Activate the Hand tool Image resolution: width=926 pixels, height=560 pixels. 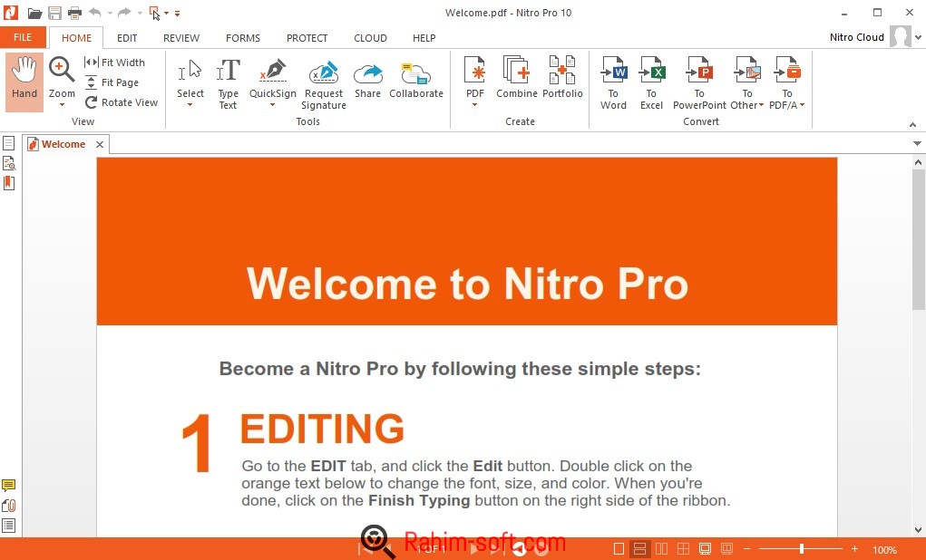point(24,82)
